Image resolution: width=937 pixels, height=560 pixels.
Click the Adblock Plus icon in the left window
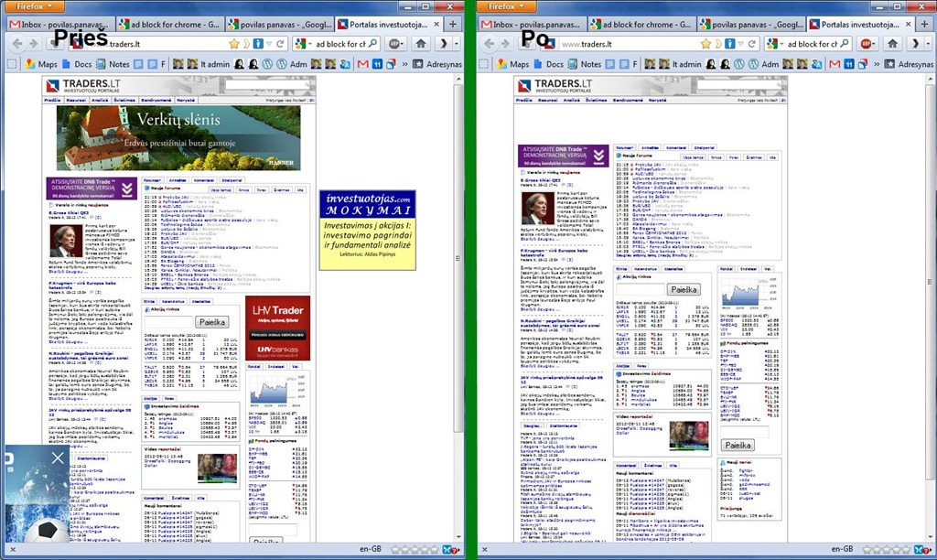[394, 44]
